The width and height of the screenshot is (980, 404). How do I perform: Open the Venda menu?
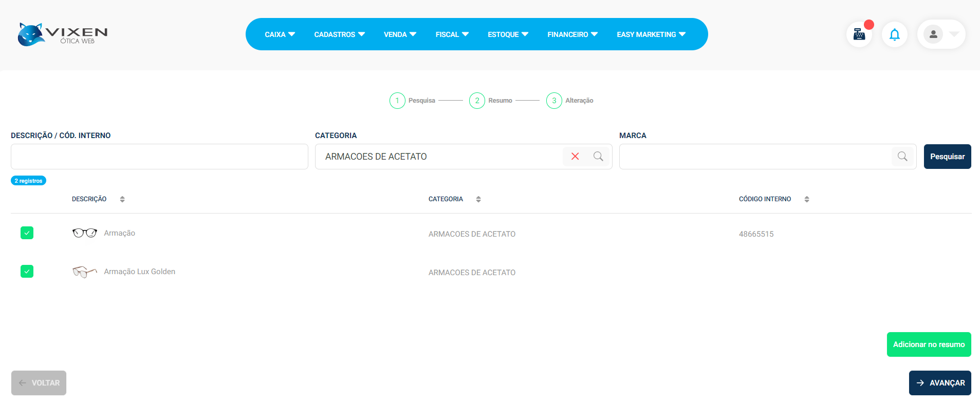pyautogui.click(x=400, y=34)
